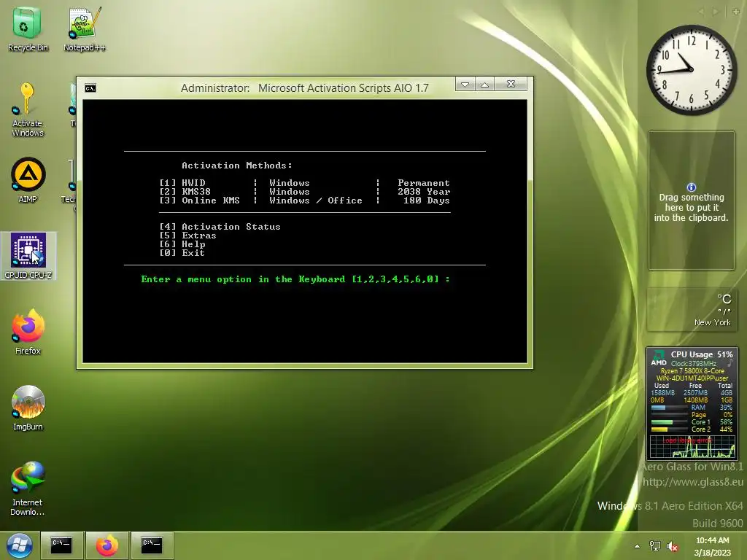Screen dimensions: 747x560
Task: Click the '[4] Activation Status' line
Action: tap(220, 227)
